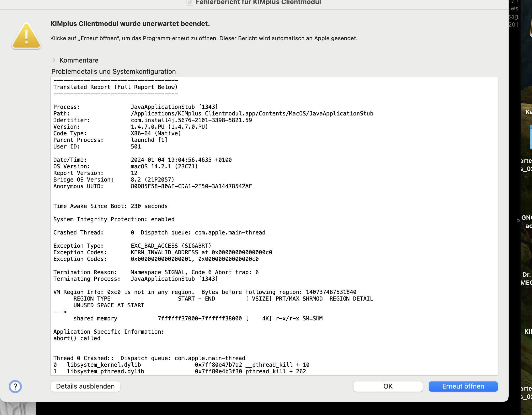Click the Kommentare label
Screen dimensions: 532x415
(x=79, y=60)
